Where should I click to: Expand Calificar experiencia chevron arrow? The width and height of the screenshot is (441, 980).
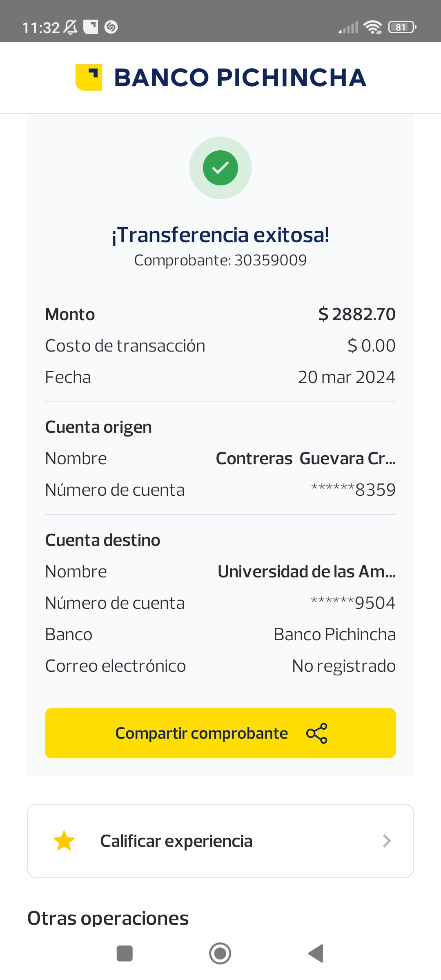pyautogui.click(x=387, y=841)
